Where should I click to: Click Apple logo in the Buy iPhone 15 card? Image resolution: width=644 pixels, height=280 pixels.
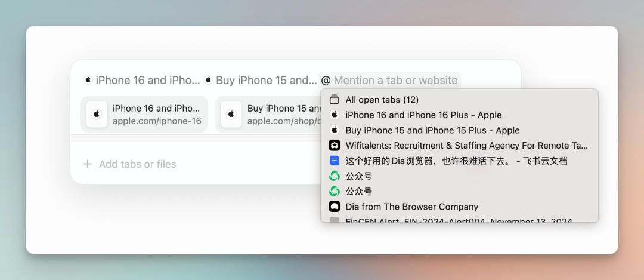231,114
